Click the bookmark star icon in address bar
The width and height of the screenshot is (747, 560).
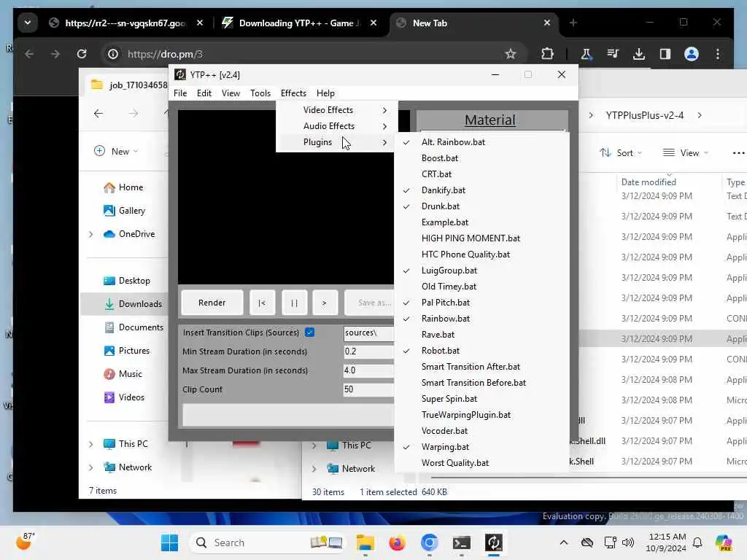[511, 54]
